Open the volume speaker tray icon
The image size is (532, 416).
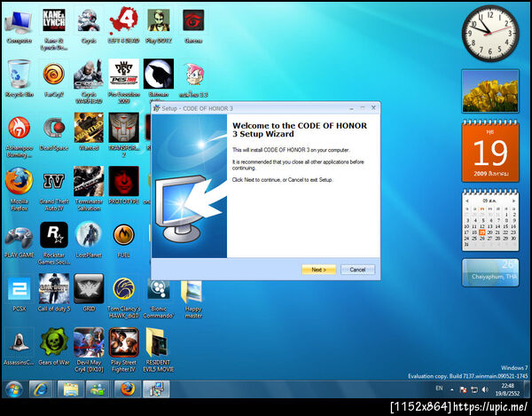pos(486,389)
